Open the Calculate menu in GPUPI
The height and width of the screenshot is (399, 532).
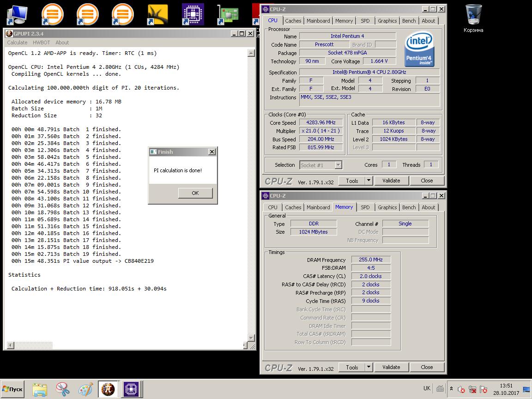[x=17, y=42]
